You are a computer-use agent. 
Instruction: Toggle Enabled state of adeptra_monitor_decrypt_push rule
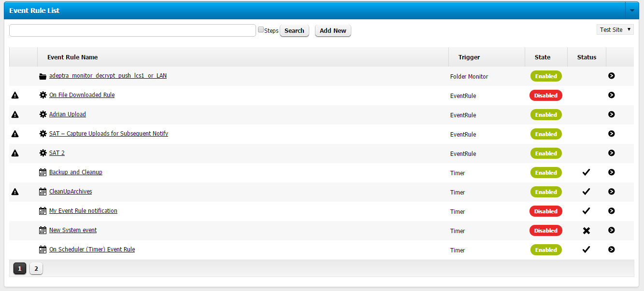546,76
